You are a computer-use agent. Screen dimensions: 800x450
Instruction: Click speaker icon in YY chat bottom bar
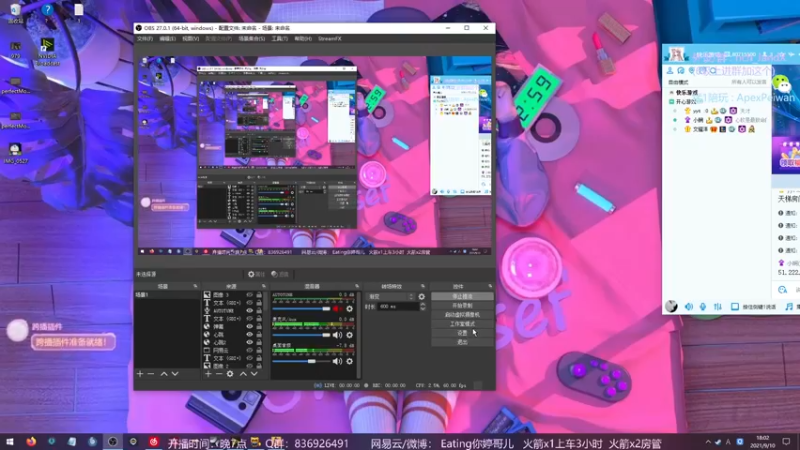coord(689,307)
